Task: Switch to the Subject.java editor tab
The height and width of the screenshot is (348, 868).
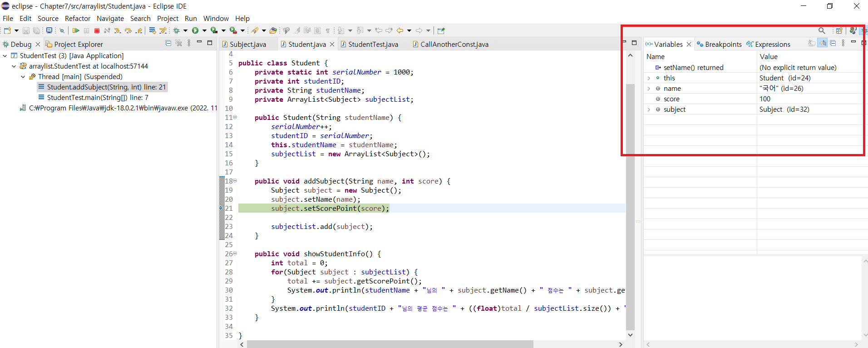Action: coord(248,45)
